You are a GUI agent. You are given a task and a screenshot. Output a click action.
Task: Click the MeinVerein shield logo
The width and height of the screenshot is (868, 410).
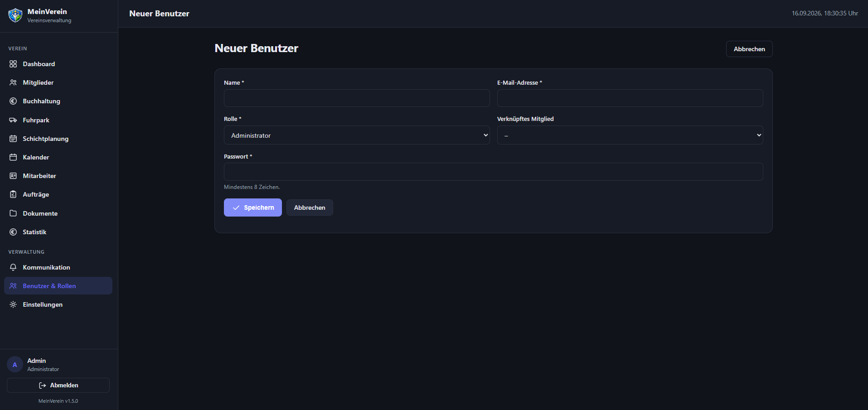pos(15,15)
